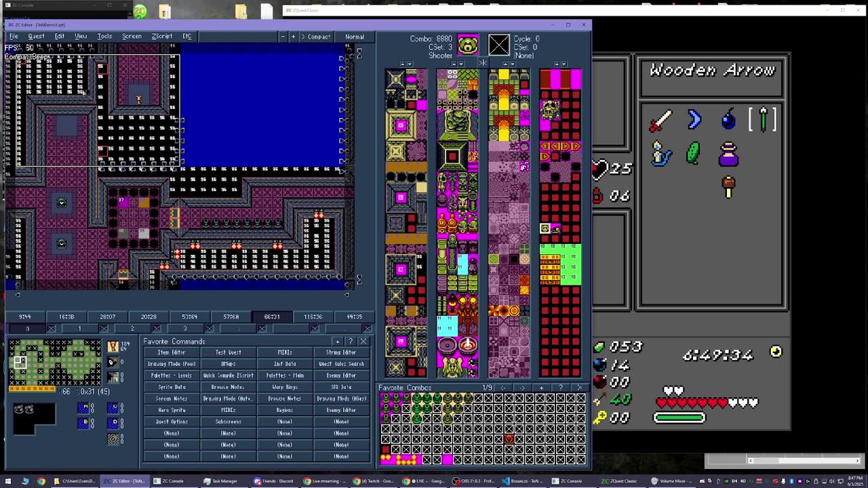Open Favorite Combos help question mark
This screenshot has height=488, width=868.
pyautogui.click(x=561, y=388)
